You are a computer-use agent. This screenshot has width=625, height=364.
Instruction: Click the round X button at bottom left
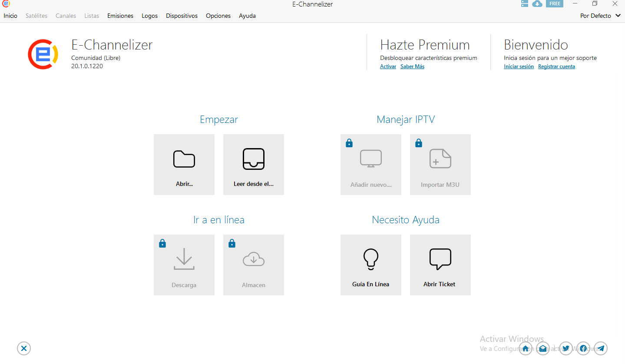(x=24, y=348)
